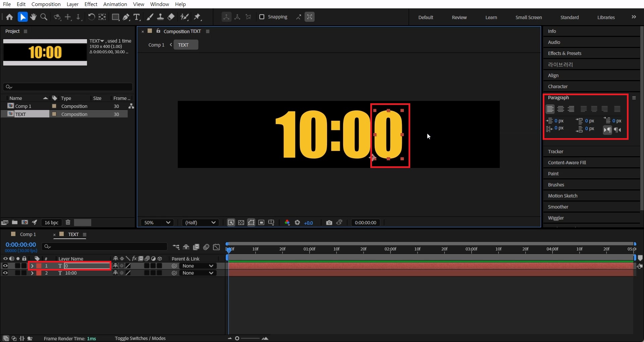Image resolution: width=644 pixels, height=342 pixels.
Task: Click the Interpret Footage icon in Project panel
Action: (x=5, y=222)
